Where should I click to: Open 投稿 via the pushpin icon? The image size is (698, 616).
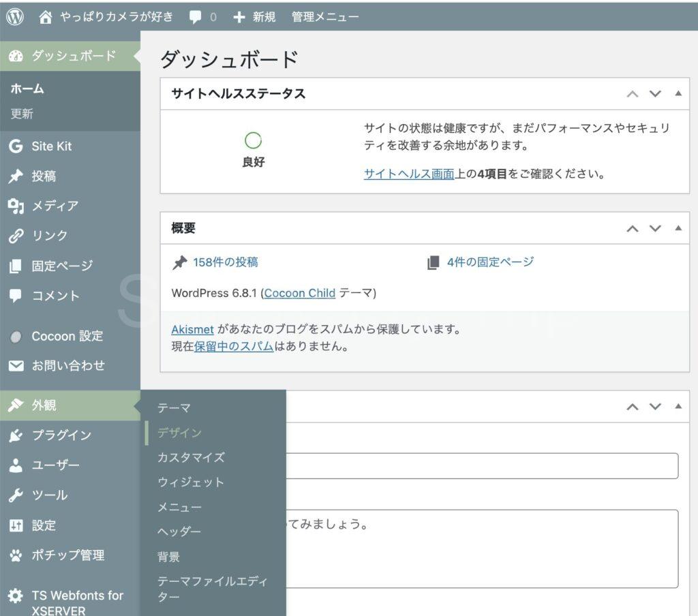pos(16,176)
